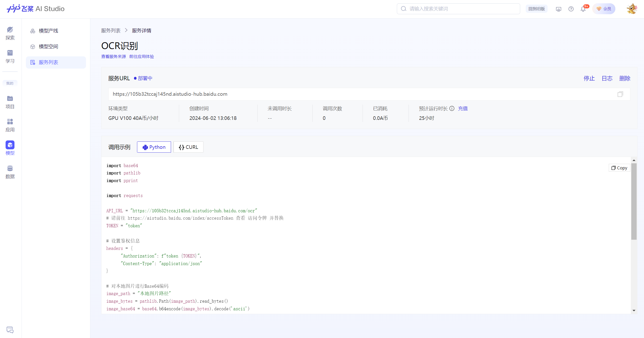Image resolution: width=644 pixels, height=338 pixels.
Task: Click the code panel scrollbar thumb
Action: [634, 201]
